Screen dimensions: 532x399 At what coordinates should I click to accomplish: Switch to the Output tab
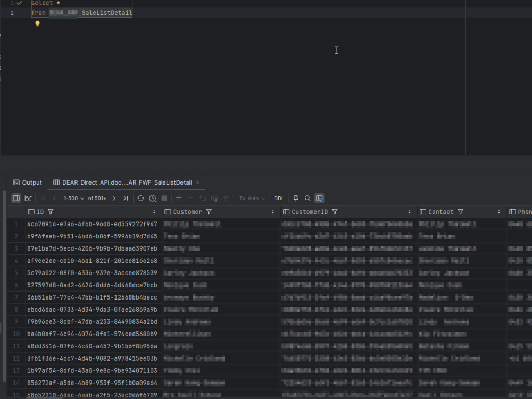[28, 182]
